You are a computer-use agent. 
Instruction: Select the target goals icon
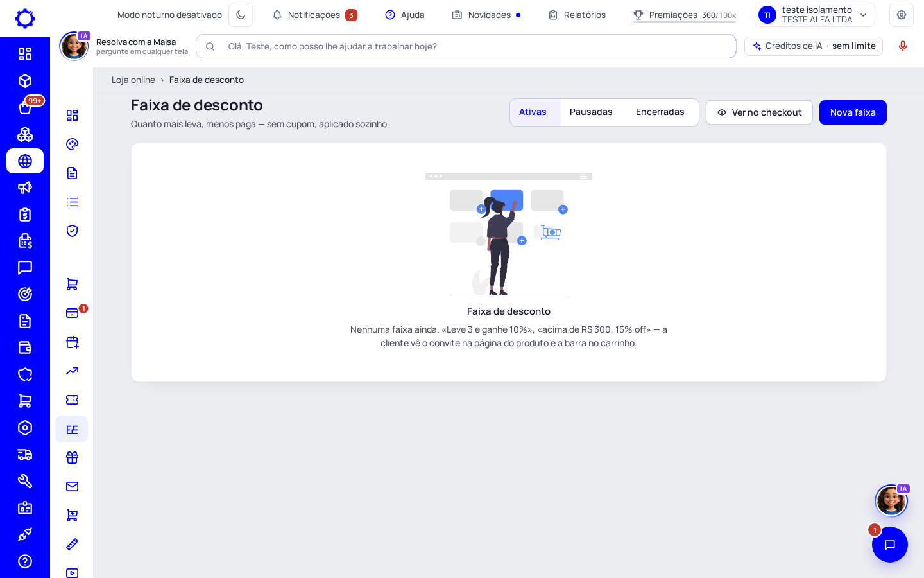25,294
